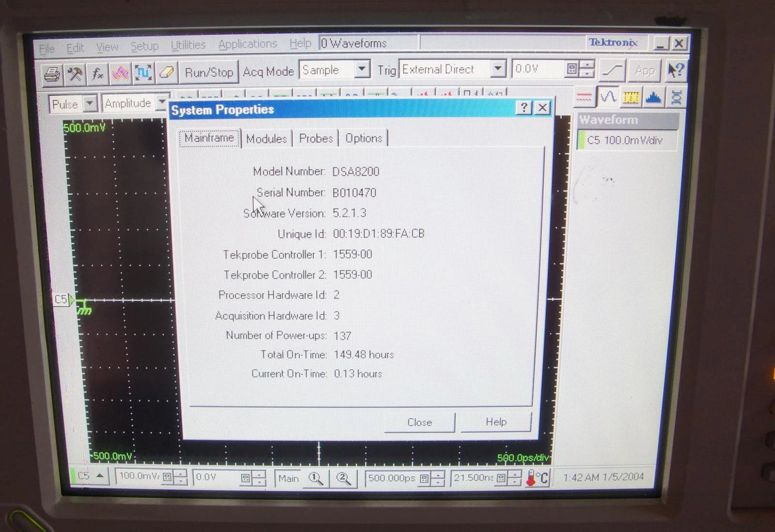The height and width of the screenshot is (532, 775).
Task: Select the sine waveform view icon
Action: [x=607, y=97]
